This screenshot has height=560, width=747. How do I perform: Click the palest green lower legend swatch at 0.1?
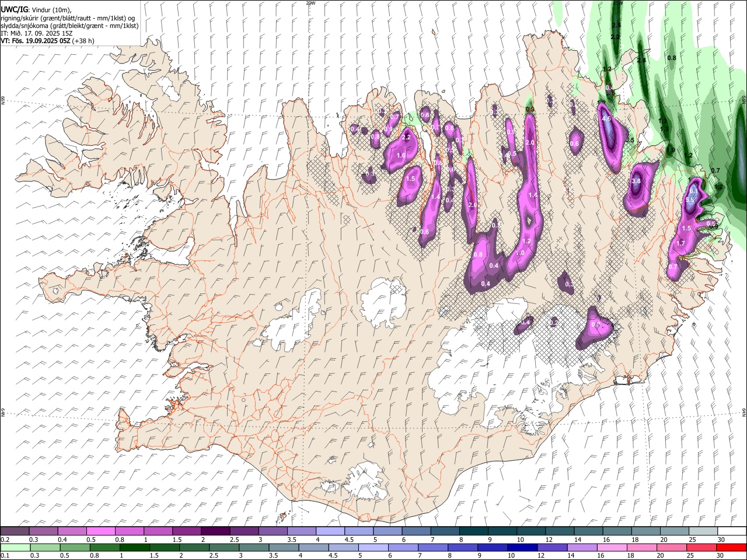pos(15,547)
